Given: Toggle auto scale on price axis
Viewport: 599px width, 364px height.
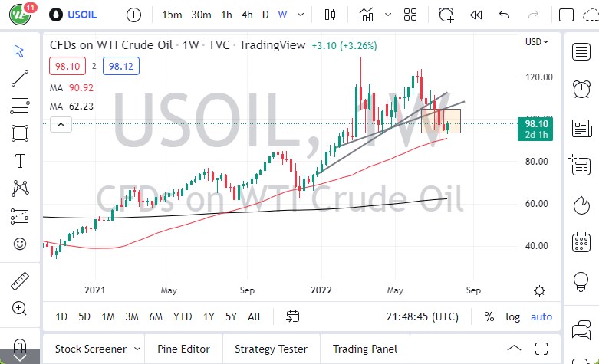Looking at the screenshot, I should click(541, 316).
